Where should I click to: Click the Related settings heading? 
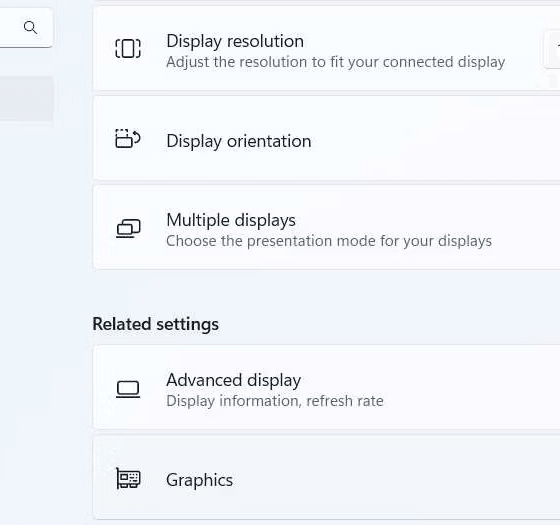point(156,324)
